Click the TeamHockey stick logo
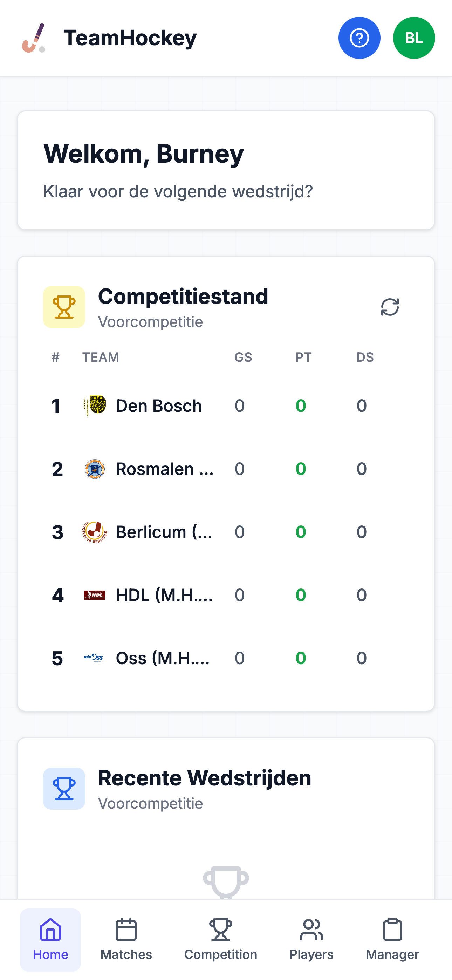452x980 pixels. point(34,38)
